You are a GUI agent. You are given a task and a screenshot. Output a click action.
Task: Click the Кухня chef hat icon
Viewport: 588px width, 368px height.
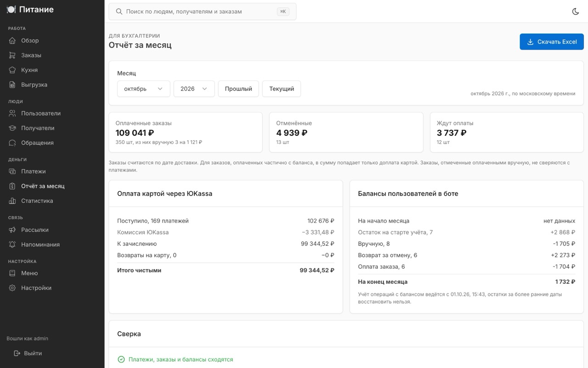(x=12, y=70)
